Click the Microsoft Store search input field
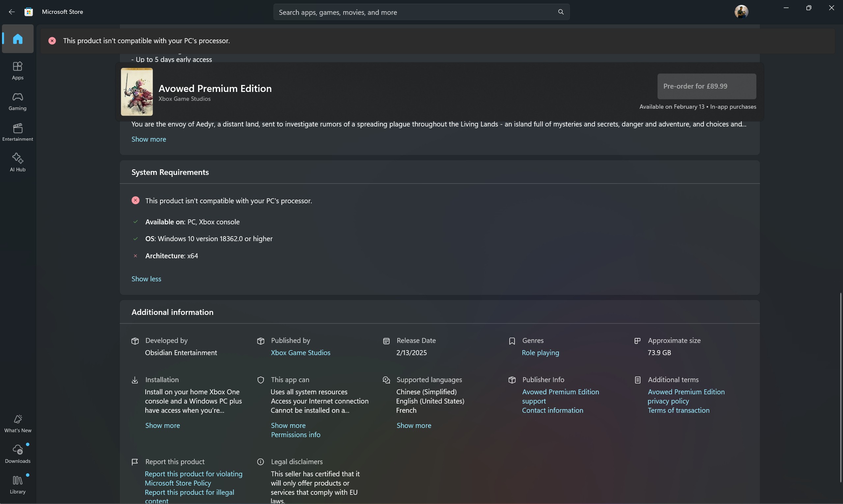Viewport: 843px width, 504px height. click(x=419, y=12)
